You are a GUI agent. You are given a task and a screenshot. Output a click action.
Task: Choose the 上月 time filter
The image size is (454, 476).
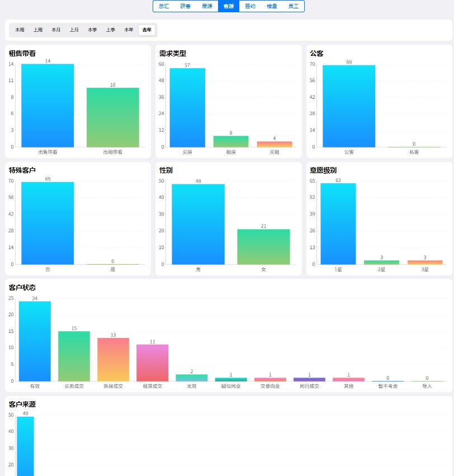pyautogui.click(x=74, y=30)
